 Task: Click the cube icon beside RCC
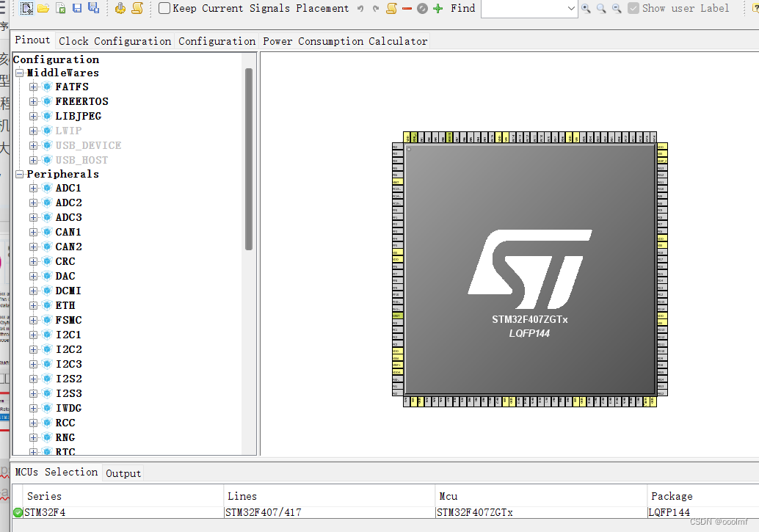click(x=47, y=423)
